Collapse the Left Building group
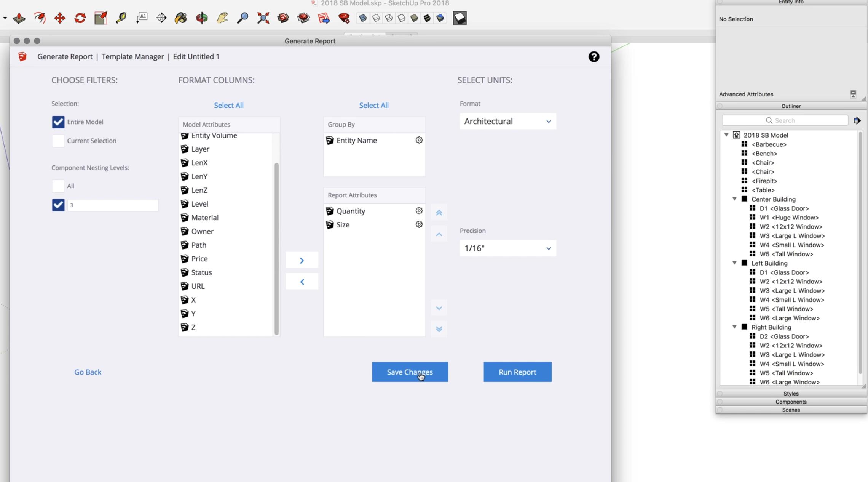868x482 pixels. coord(734,263)
